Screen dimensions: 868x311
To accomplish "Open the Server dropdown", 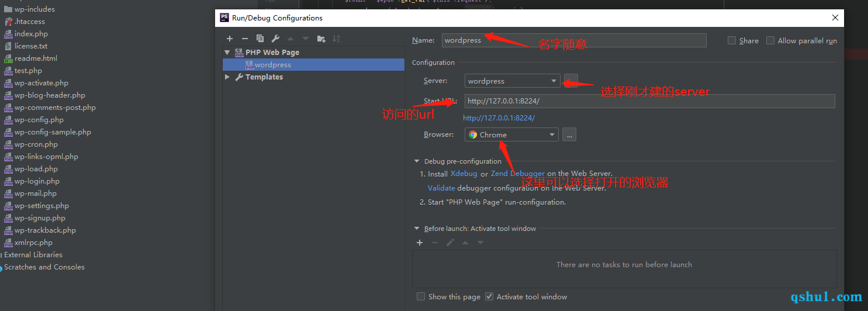I will coord(513,81).
